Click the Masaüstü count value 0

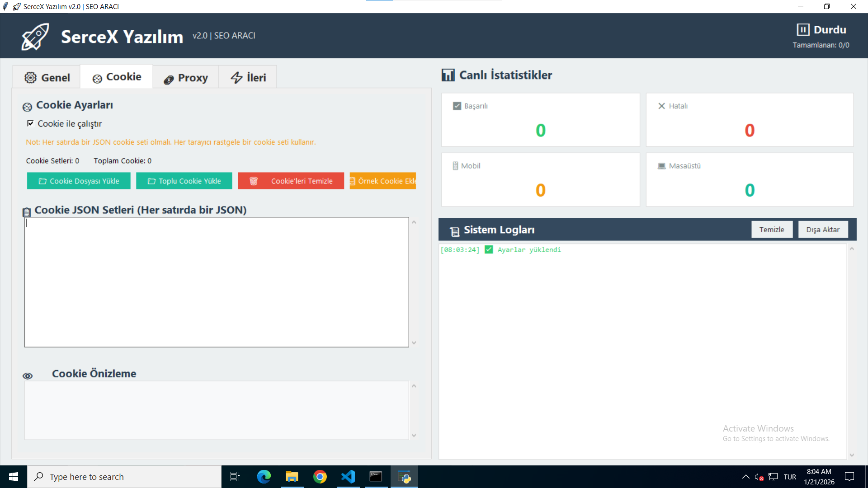[750, 190]
